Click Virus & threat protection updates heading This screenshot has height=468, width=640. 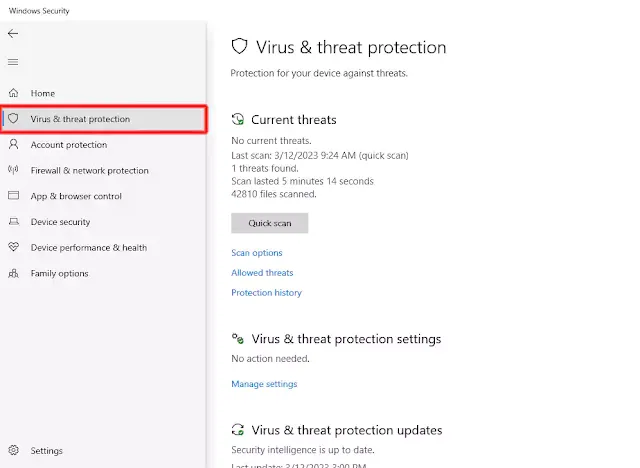pos(347,430)
